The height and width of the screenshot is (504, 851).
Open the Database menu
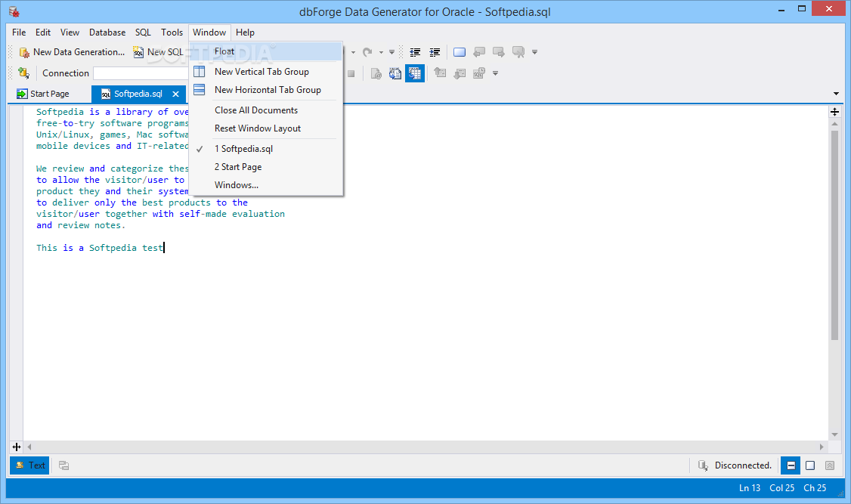coord(107,32)
